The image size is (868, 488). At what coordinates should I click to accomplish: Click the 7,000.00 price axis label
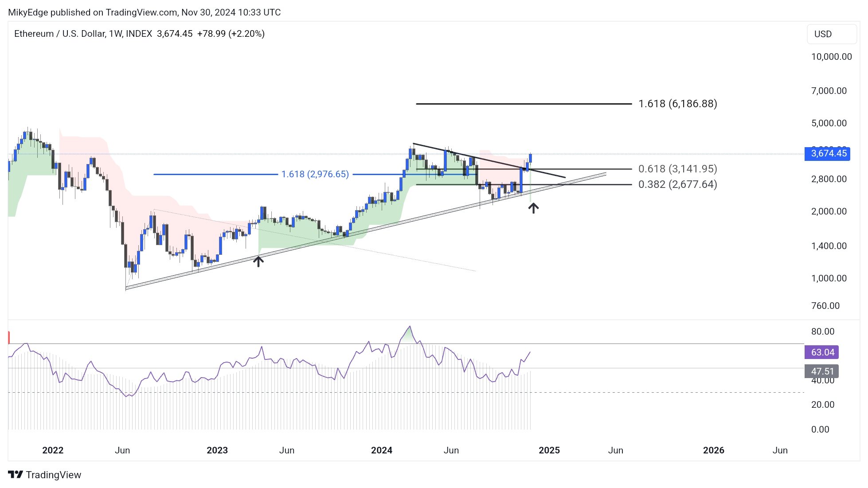tap(829, 91)
